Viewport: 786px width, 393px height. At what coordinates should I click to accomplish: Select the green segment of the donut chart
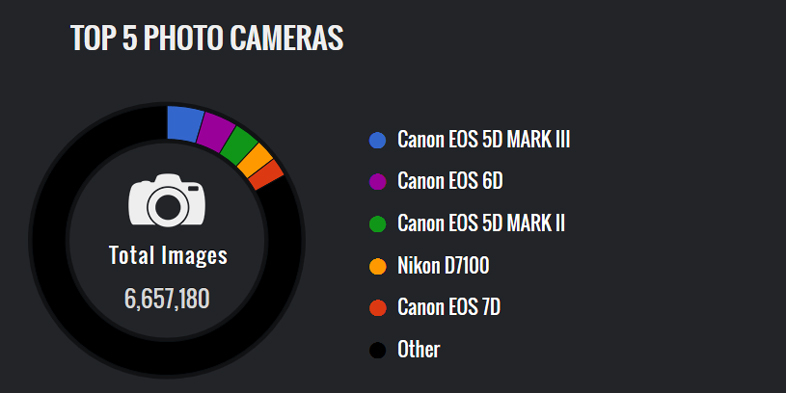[x=239, y=146]
